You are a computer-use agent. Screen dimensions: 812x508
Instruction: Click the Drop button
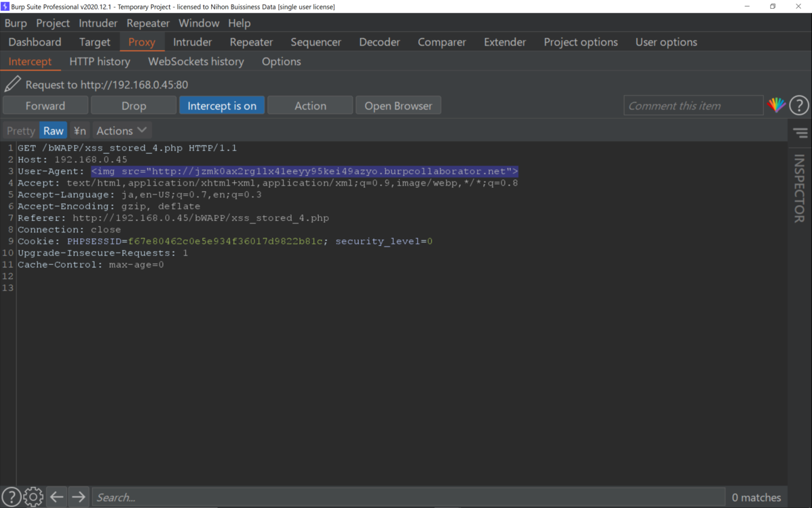tap(134, 106)
